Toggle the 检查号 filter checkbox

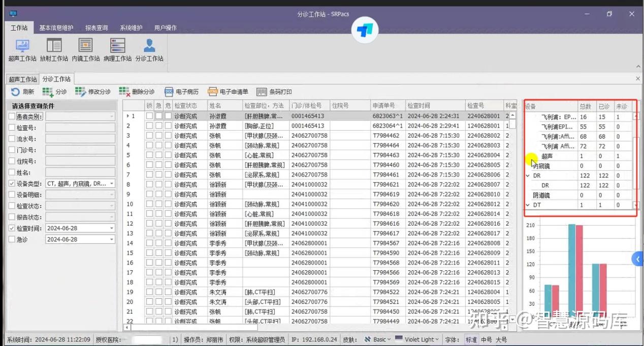[12, 128]
